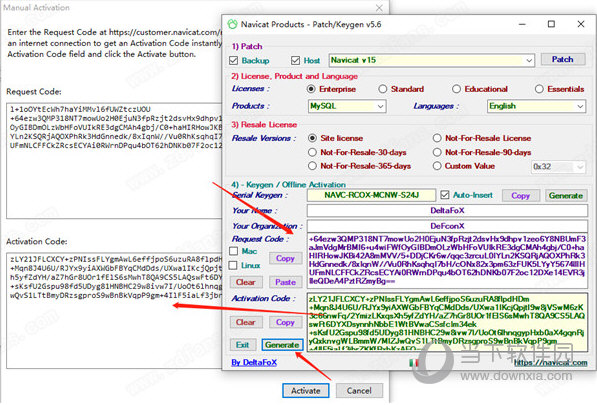Click Copy button beside Request Code
The width and height of the screenshot is (597, 405).
pyautogui.click(x=285, y=258)
